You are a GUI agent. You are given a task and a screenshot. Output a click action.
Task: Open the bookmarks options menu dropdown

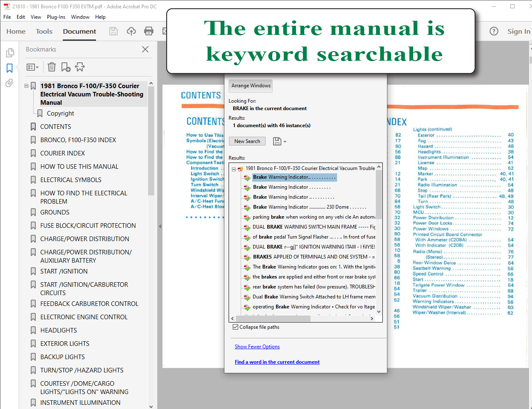click(32, 67)
